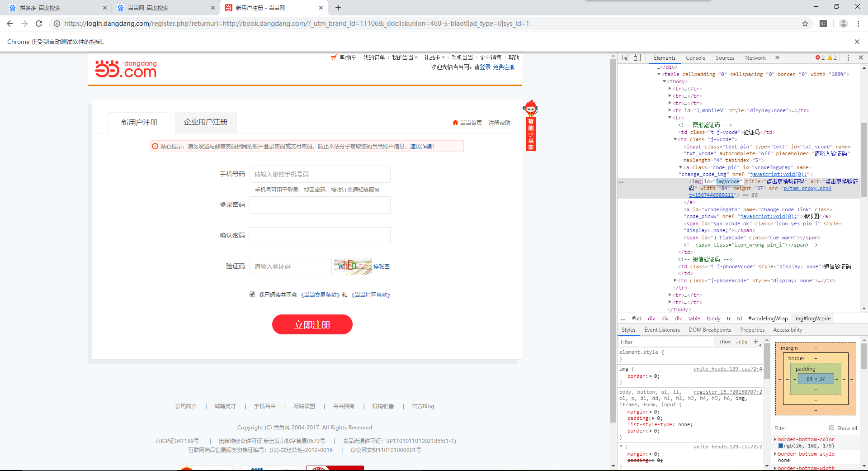
Task: Click the browser back arrow
Action: click(x=10, y=24)
